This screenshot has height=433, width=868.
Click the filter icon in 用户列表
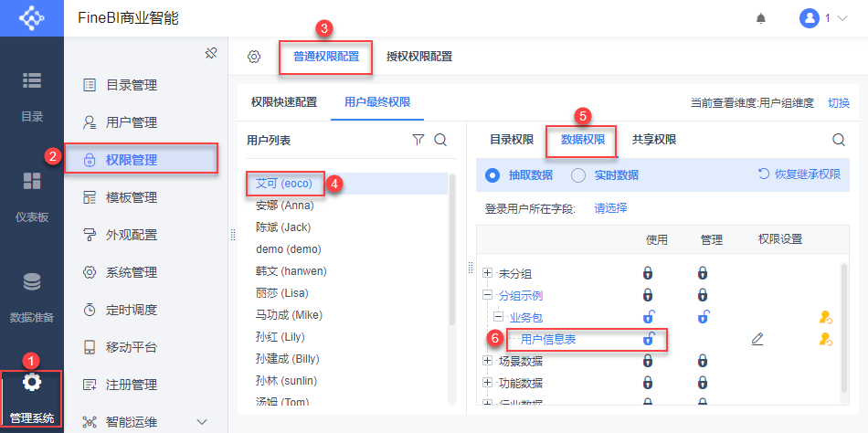coord(418,140)
